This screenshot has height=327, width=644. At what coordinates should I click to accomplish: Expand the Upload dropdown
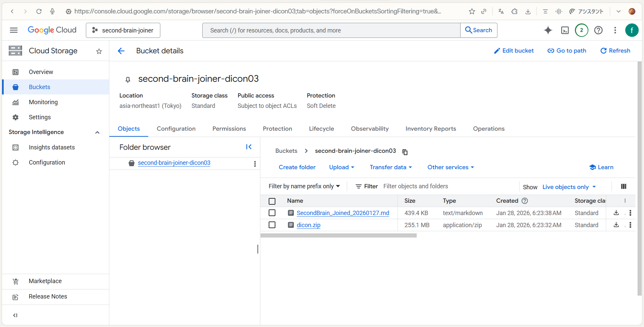(x=341, y=167)
